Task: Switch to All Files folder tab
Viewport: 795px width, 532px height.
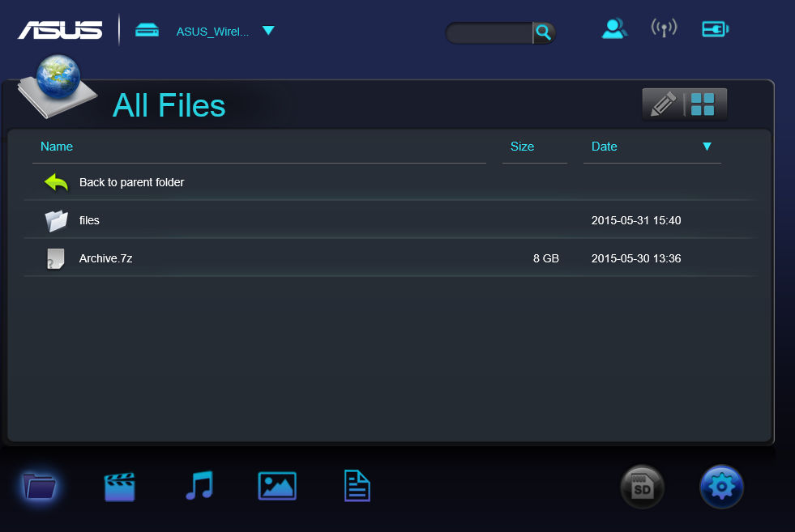Action: pyautogui.click(x=39, y=487)
